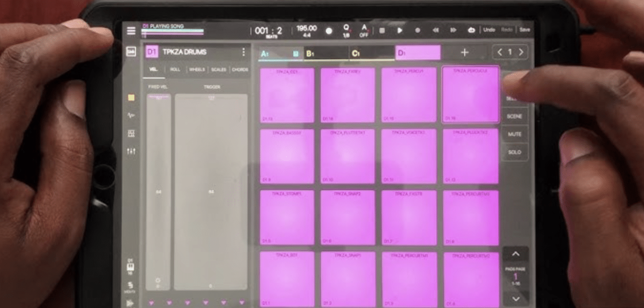Toggle SCENE mode button

click(514, 117)
